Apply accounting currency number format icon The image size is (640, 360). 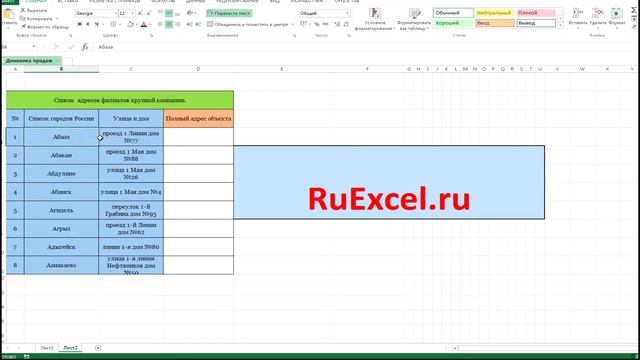pos(303,24)
